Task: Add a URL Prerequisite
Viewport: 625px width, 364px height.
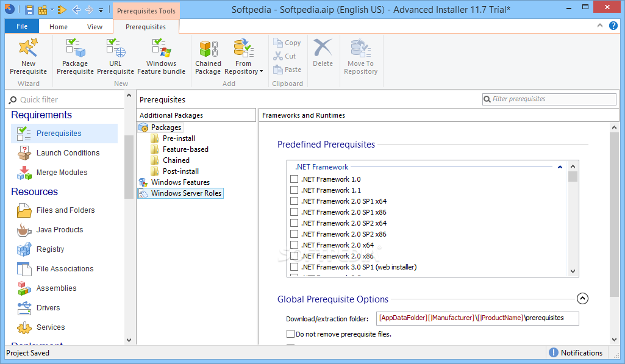Action: click(x=115, y=57)
